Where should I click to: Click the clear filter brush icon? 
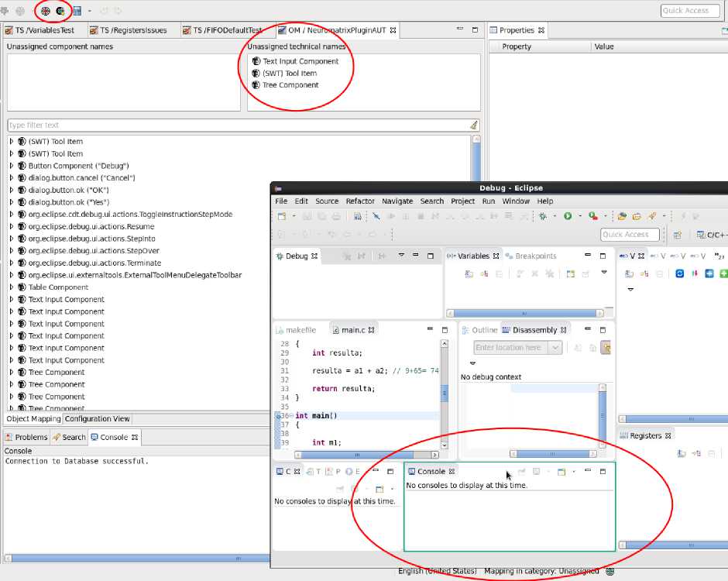coord(473,125)
